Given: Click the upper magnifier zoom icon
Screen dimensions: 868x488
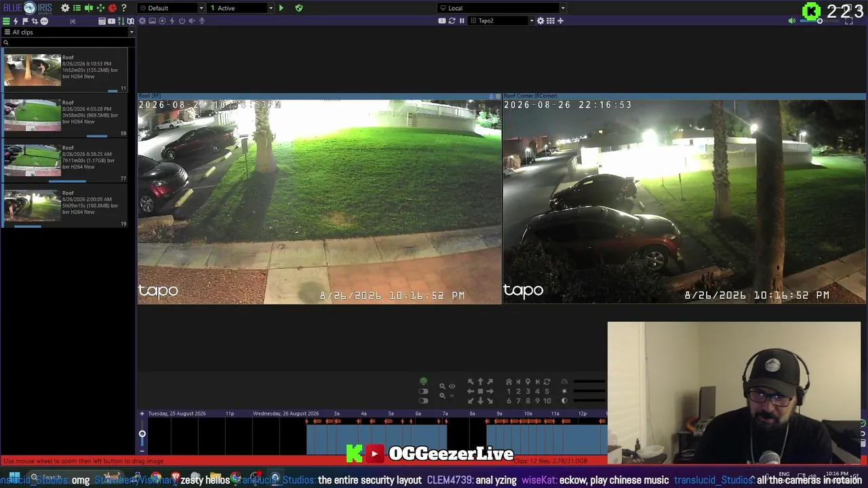Looking at the screenshot, I should [442, 386].
